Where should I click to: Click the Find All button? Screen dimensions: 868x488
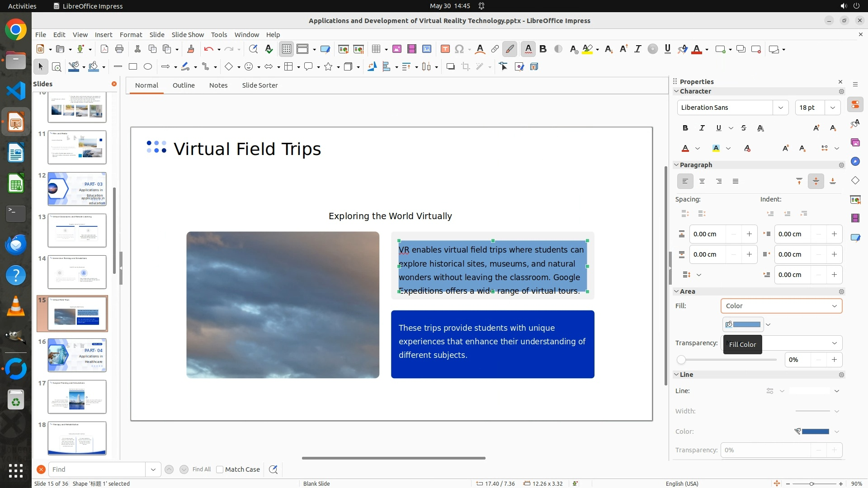click(201, 469)
